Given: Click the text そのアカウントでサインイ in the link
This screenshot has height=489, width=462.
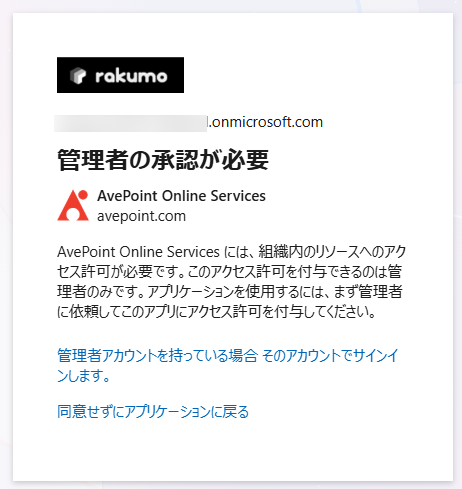Looking at the screenshot, I should [330, 355].
